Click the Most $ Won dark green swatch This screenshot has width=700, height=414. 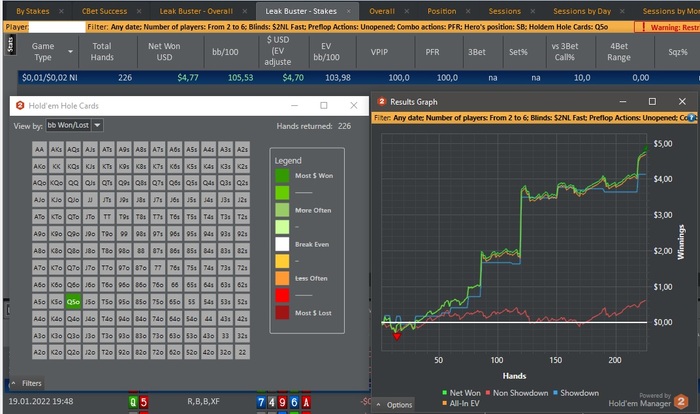[282, 176]
